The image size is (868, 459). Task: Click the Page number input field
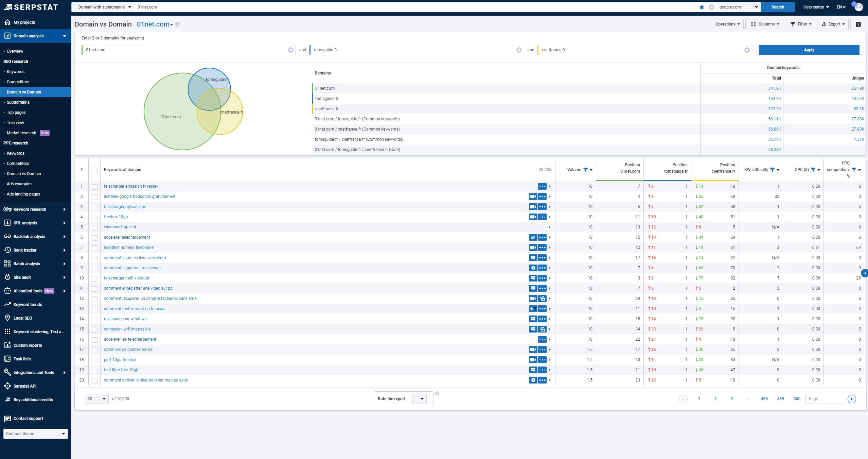824,399
